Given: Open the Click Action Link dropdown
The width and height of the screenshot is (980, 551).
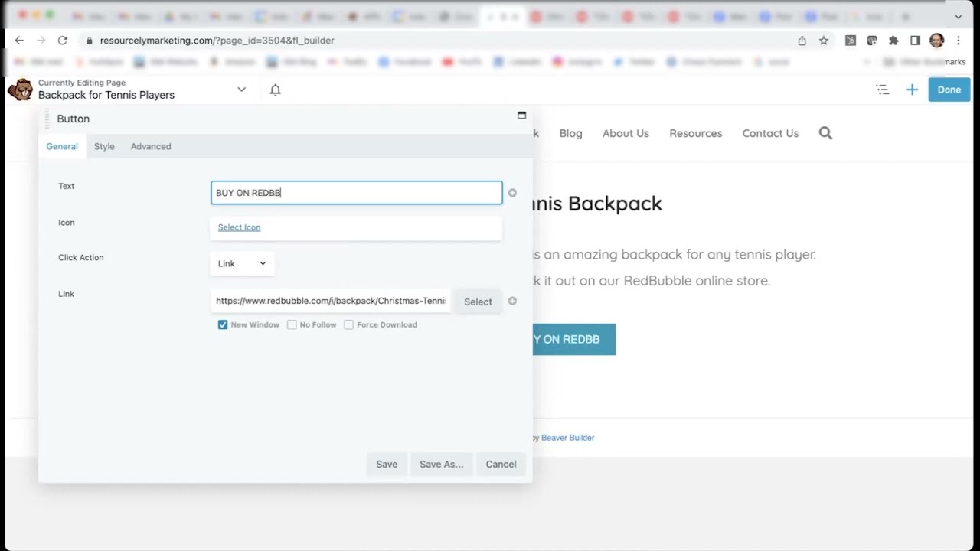Looking at the screenshot, I should click(x=242, y=263).
